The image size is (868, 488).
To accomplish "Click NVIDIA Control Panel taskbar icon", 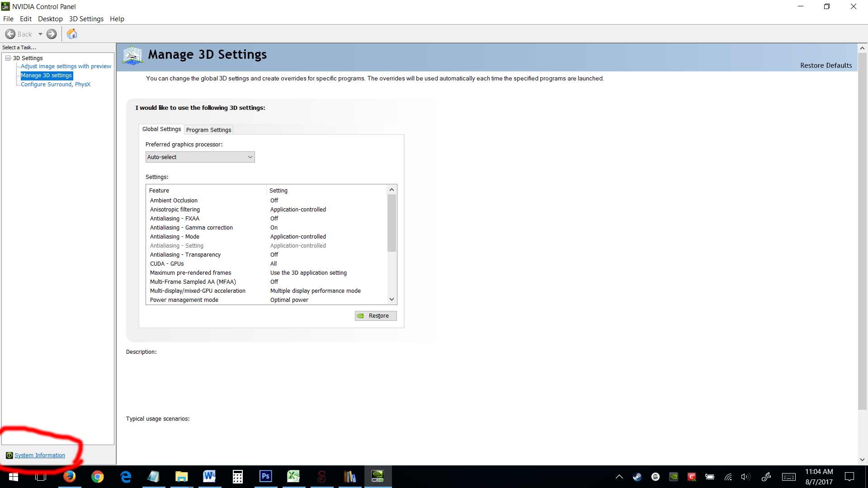I will [x=377, y=477].
